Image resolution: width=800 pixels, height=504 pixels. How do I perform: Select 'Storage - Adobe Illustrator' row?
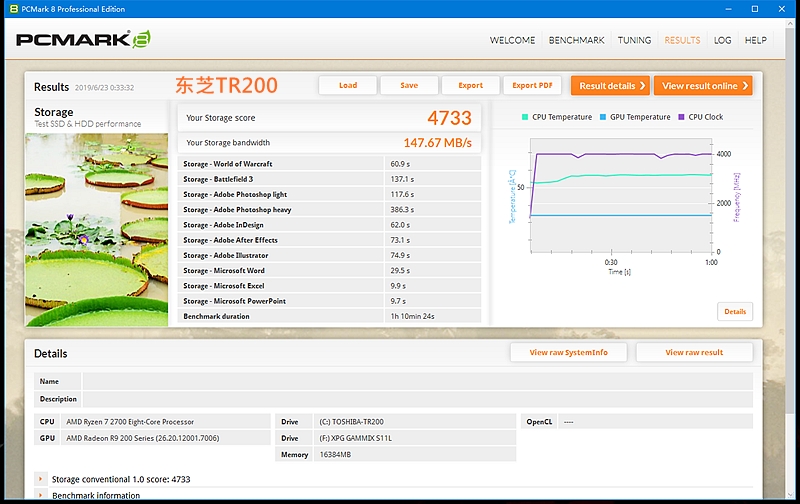coord(329,256)
